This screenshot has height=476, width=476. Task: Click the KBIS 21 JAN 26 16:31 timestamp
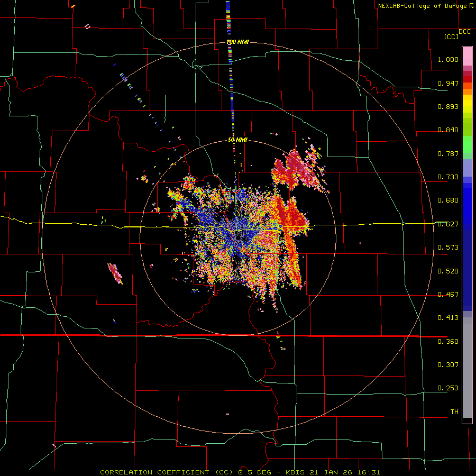333,472
